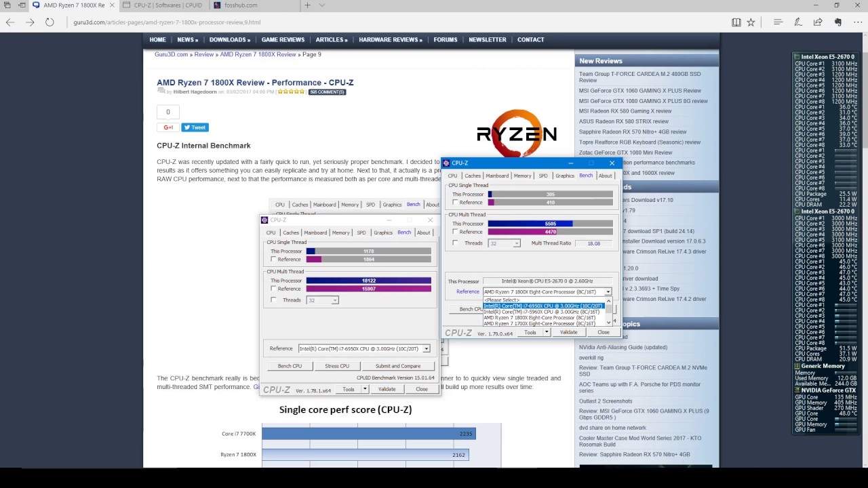868x488 pixels.
Task: Toggle Reference checkbox under CPU Multi Thread
Action: pyautogui.click(x=455, y=232)
